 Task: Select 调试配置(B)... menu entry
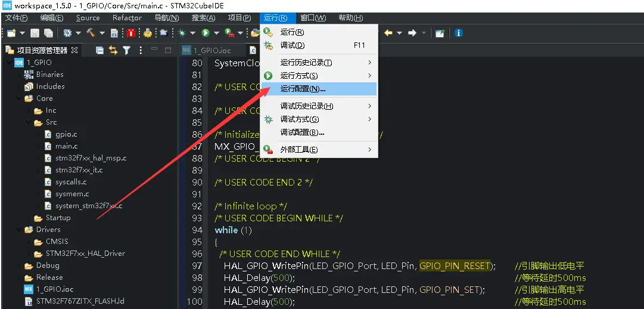tap(319, 132)
